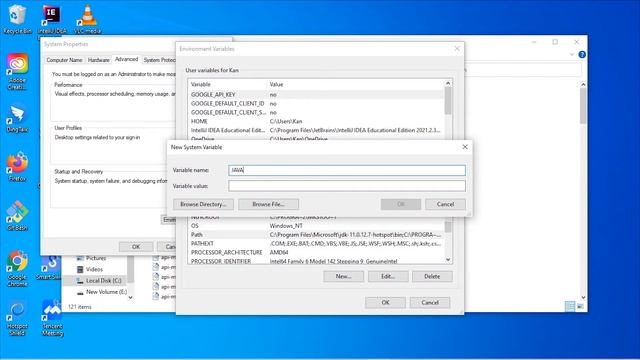Click OK in System Properties window

(x=136, y=247)
